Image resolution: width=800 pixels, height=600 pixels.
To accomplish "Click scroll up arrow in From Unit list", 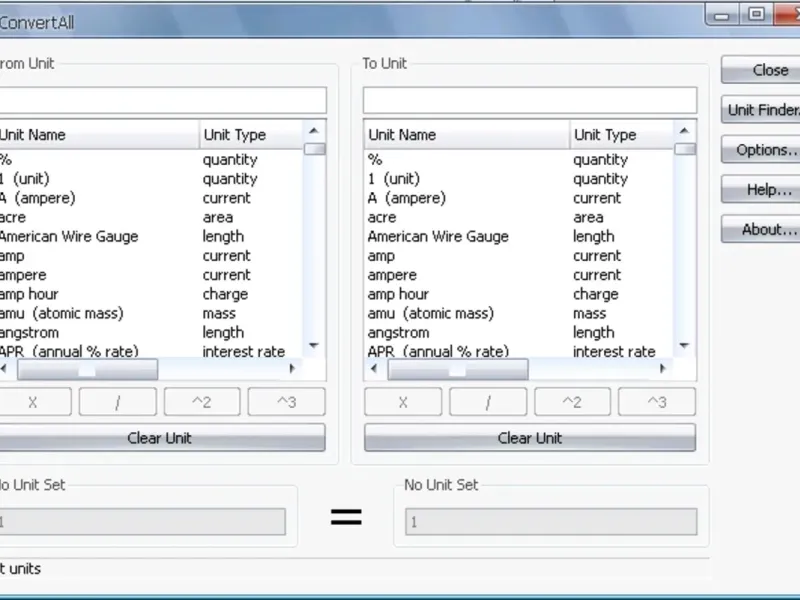I will coord(314,131).
